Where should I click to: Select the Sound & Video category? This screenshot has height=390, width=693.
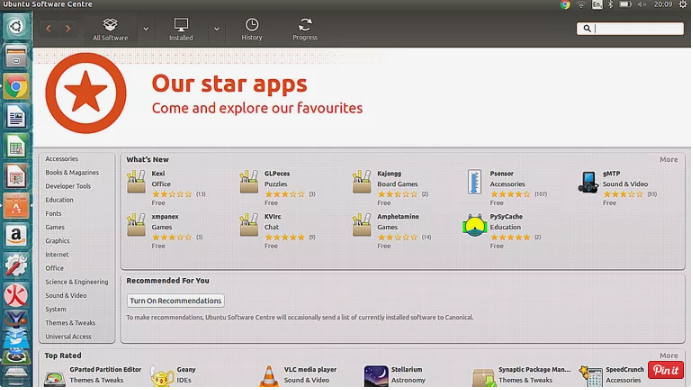(66, 295)
